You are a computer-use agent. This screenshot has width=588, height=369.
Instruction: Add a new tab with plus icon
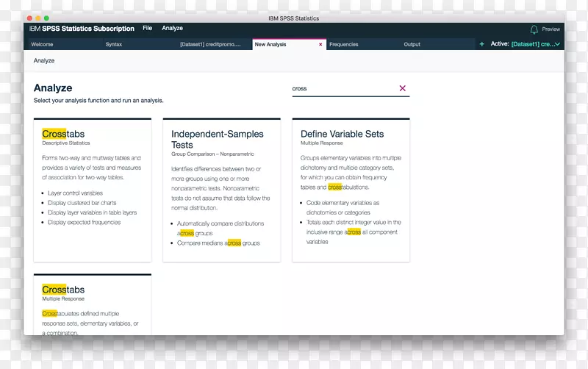pyautogui.click(x=482, y=44)
